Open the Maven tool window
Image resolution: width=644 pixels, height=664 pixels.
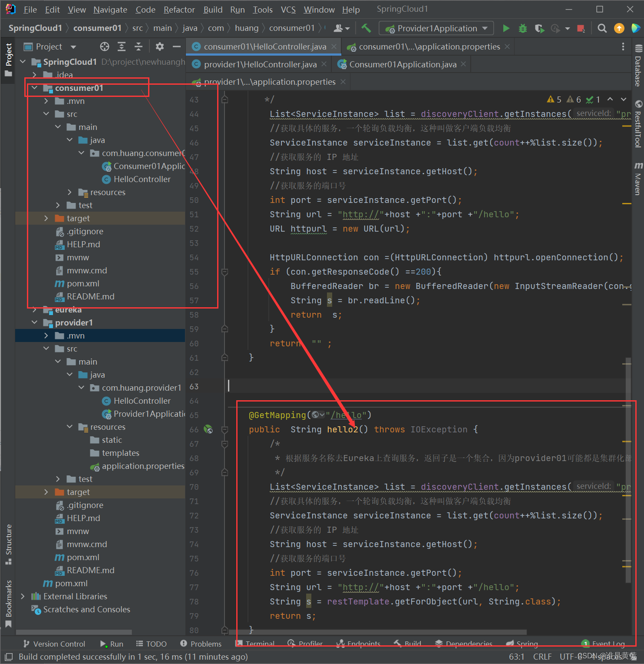[638, 178]
